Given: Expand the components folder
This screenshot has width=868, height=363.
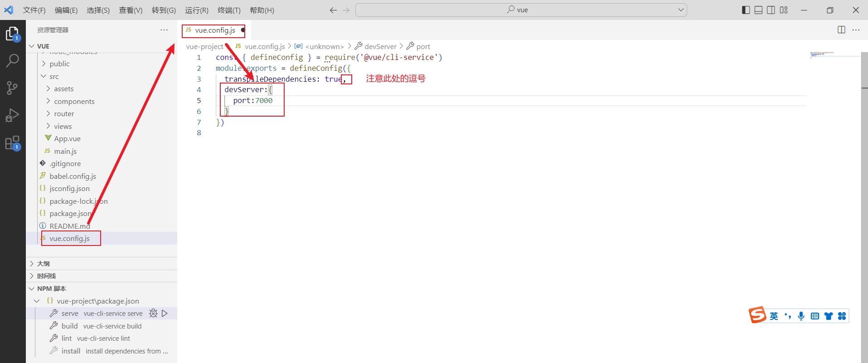Looking at the screenshot, I should tap(48, 101).
